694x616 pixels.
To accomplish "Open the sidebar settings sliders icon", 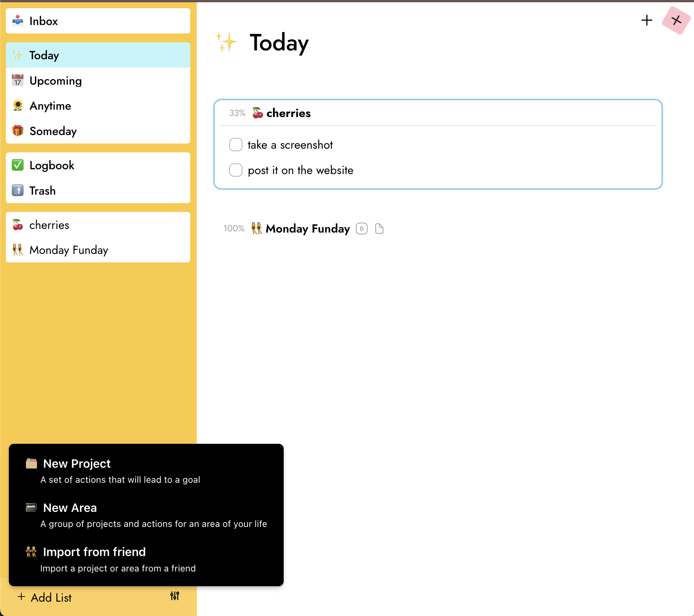I will pyautogui.click(x=175, y=596).
